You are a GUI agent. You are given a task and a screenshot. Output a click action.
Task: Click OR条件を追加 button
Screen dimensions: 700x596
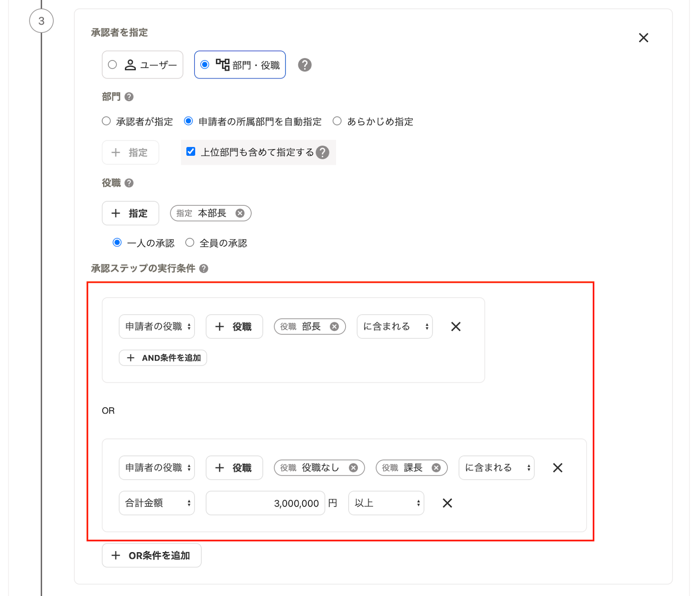point(151,555)
